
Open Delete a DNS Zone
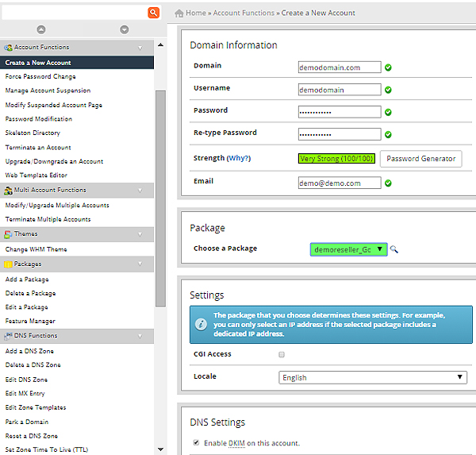[33, 364]
